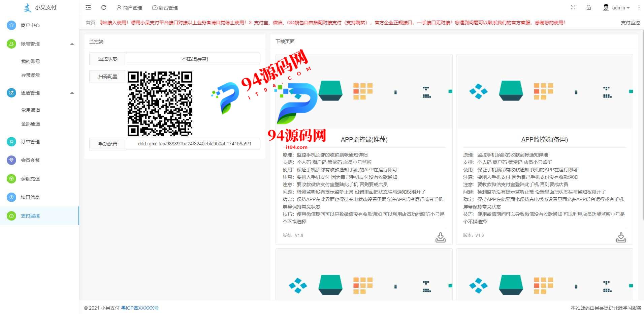Open the vertical dots more menu
This screenshot has width=644, height=314.
[639, 7]
